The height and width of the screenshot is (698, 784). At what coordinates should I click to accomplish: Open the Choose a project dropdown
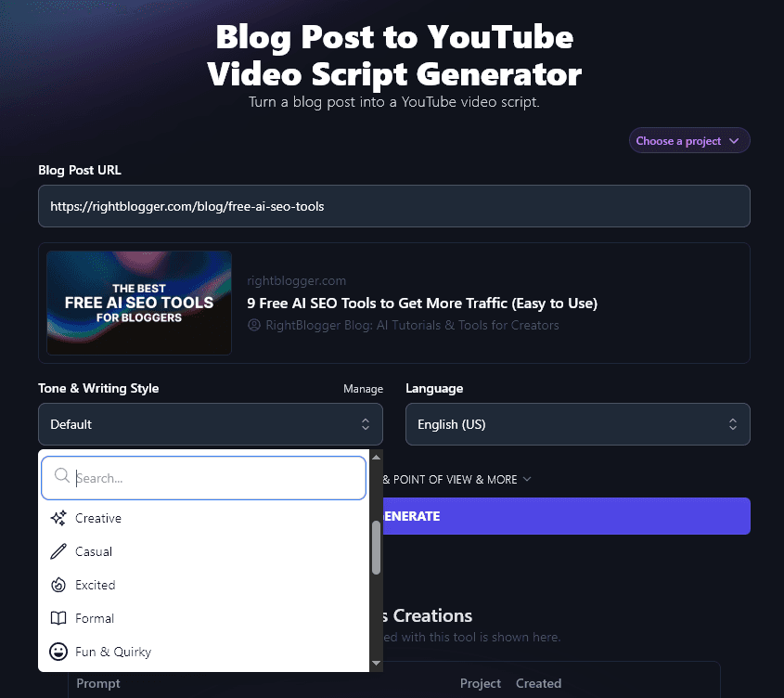pyautogui.click(x=689, y=140)
